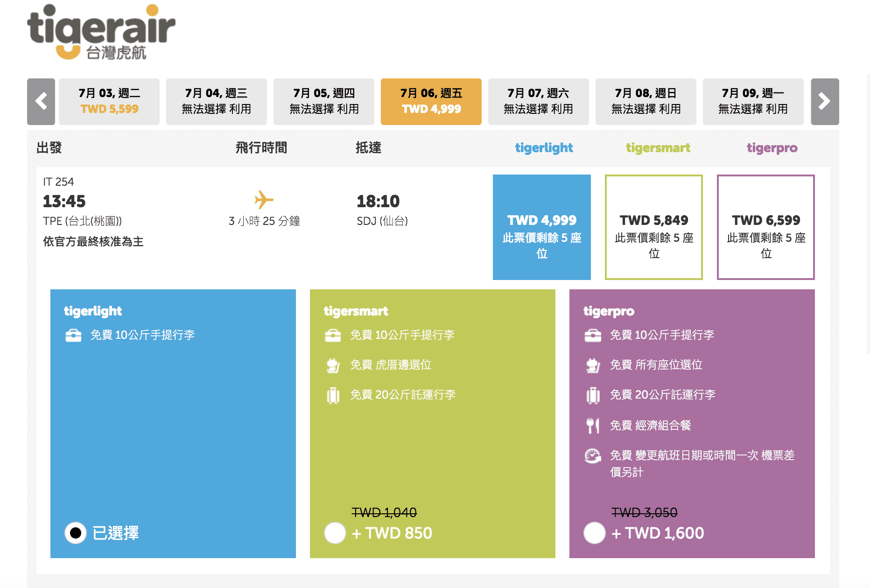Image resolution: width=870 pixels, height=588 pixels.
Task: Click the tigersmart column header
Action: click(658, 148)
